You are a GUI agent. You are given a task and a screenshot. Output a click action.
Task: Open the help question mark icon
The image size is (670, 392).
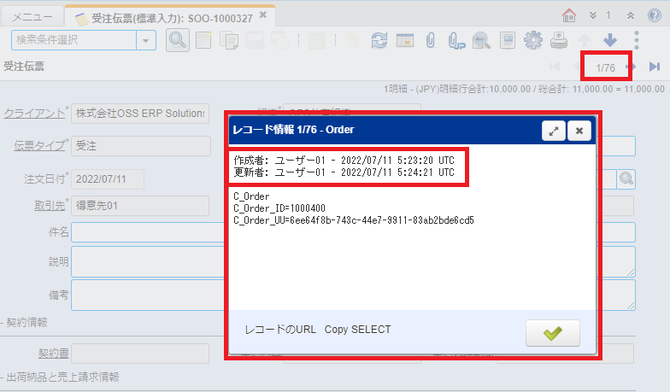(654, 16)
